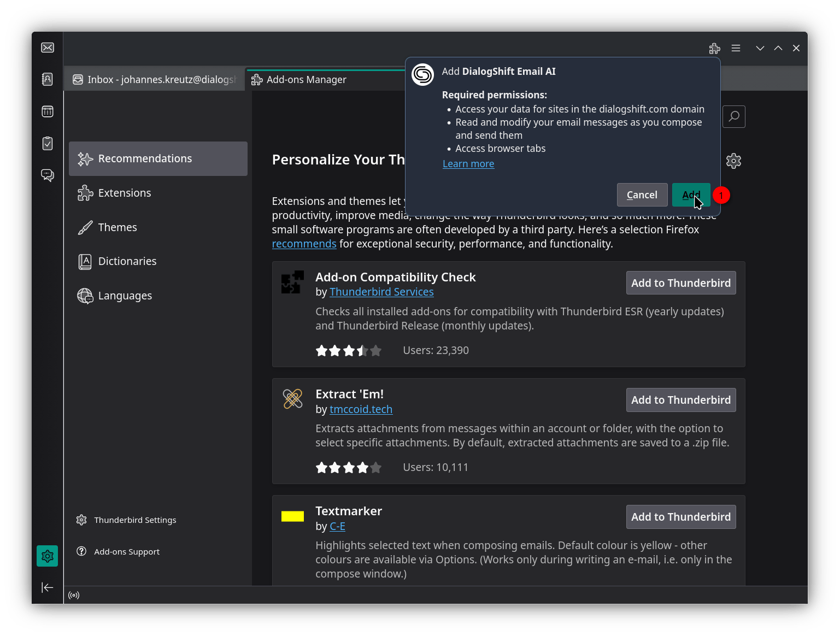
Task: Click the 'Users: 10,111' text
Action: (436, 467)
